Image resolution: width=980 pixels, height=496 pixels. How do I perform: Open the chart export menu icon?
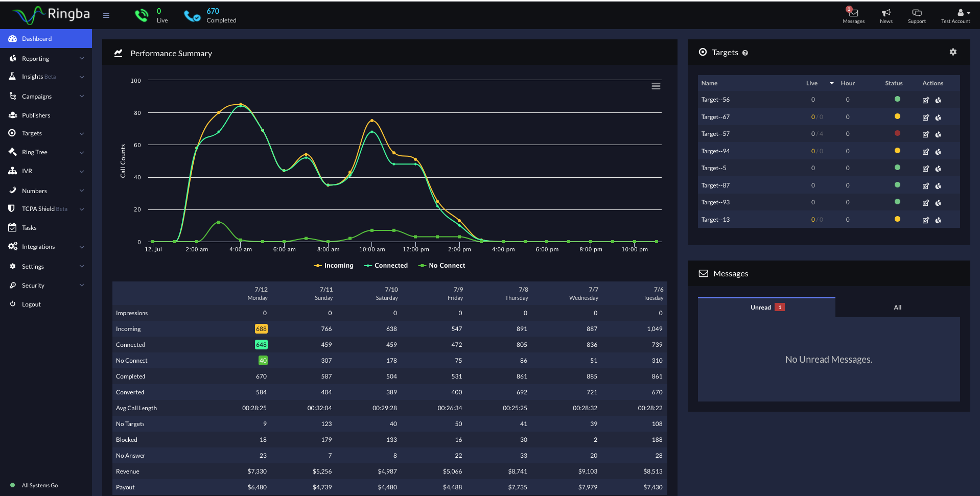pyautogui.click(x=656, y=86)
